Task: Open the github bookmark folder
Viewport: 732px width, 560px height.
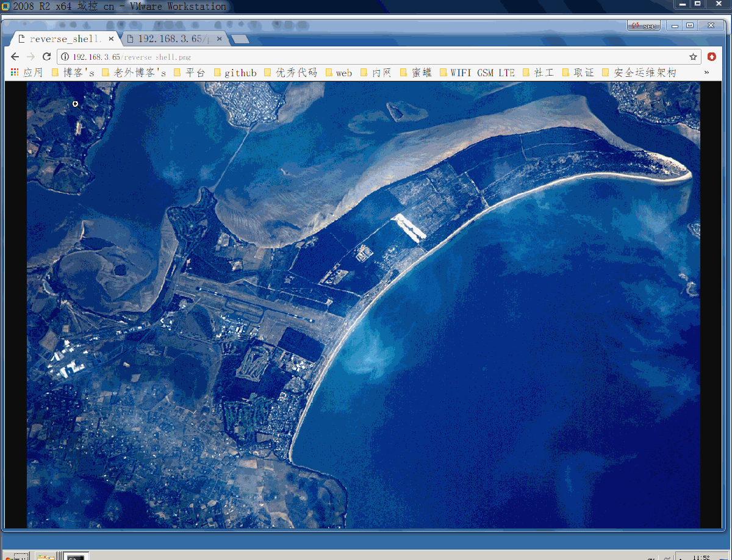Action: (235, 73)
